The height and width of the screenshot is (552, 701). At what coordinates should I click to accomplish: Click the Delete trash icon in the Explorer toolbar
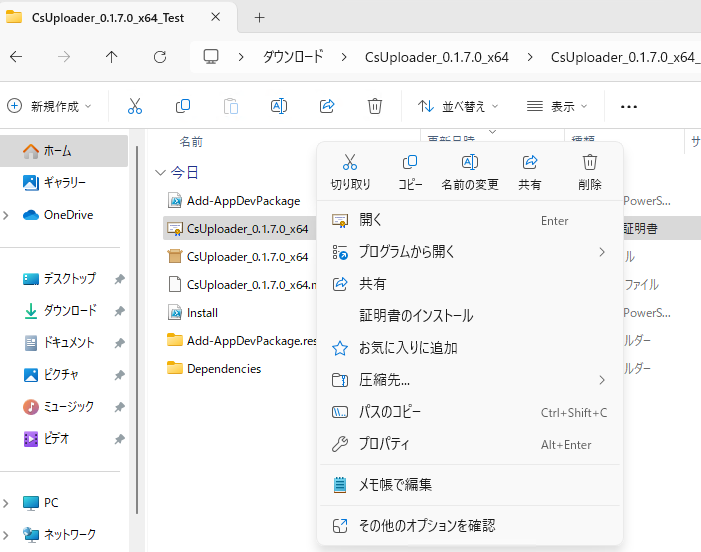click(x=375, y=106)
